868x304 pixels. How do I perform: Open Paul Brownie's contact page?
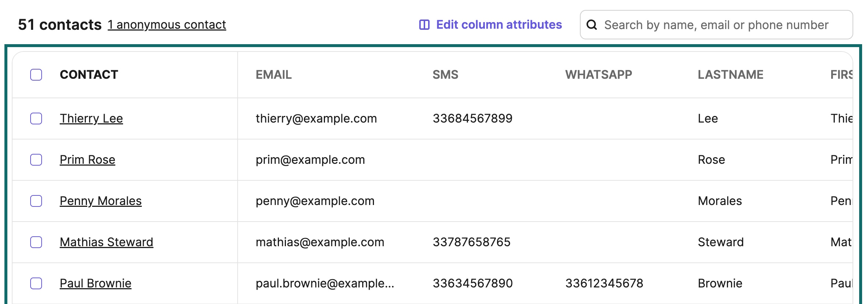coord(96,283)
